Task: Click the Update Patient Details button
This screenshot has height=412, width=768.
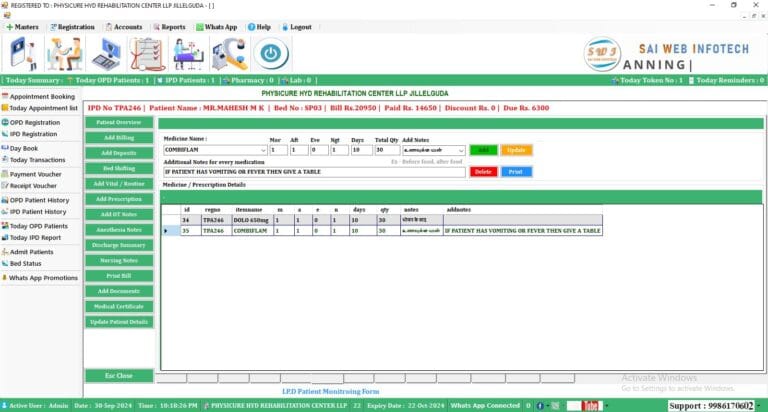Action: pos(119,322)
